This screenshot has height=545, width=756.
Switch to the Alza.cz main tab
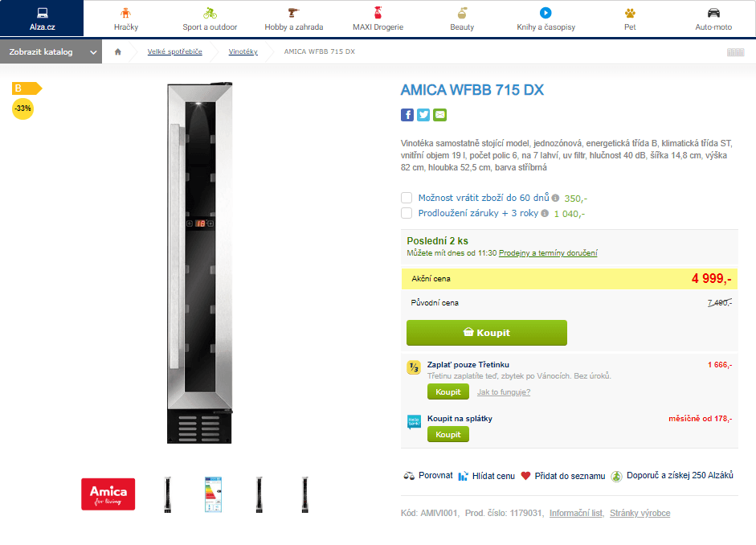click(42, 18)
